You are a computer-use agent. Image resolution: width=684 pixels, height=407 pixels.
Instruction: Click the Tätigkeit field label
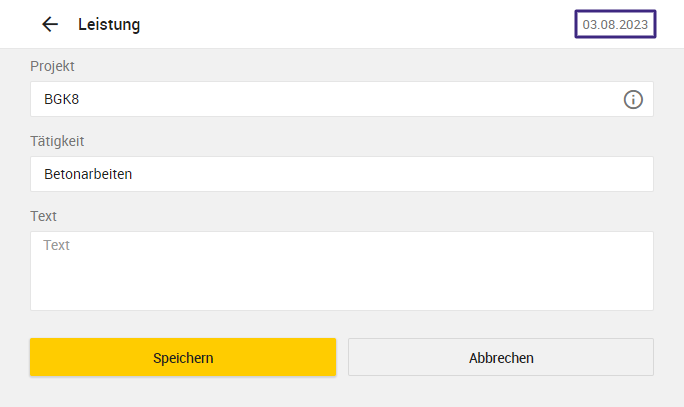pyautogui.click(x=57, y=141)
